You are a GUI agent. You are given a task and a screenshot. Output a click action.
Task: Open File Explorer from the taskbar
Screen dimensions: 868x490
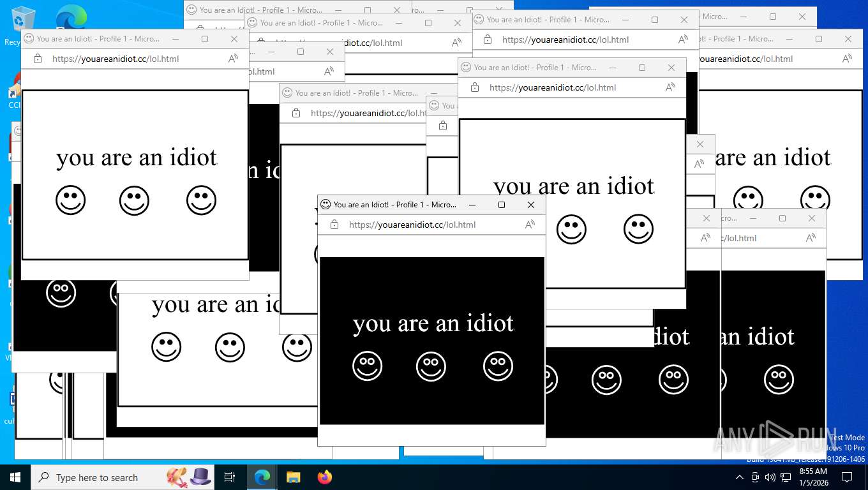click(x=293, y=477)
